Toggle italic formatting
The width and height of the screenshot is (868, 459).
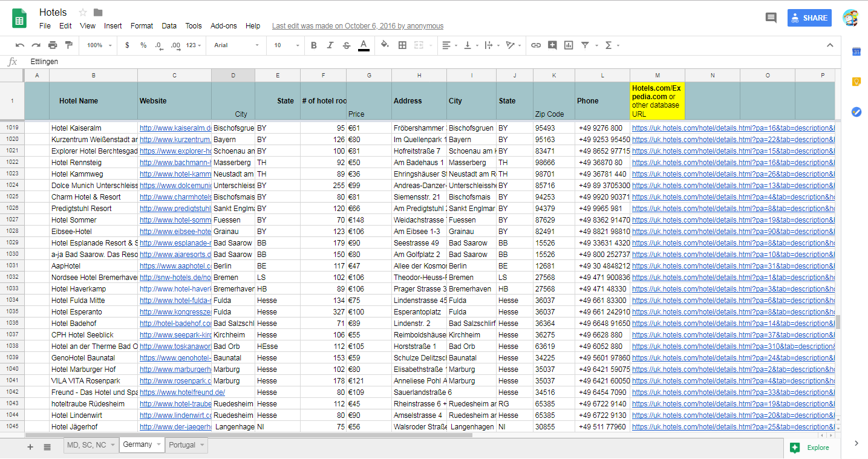[x=330, y=45]
